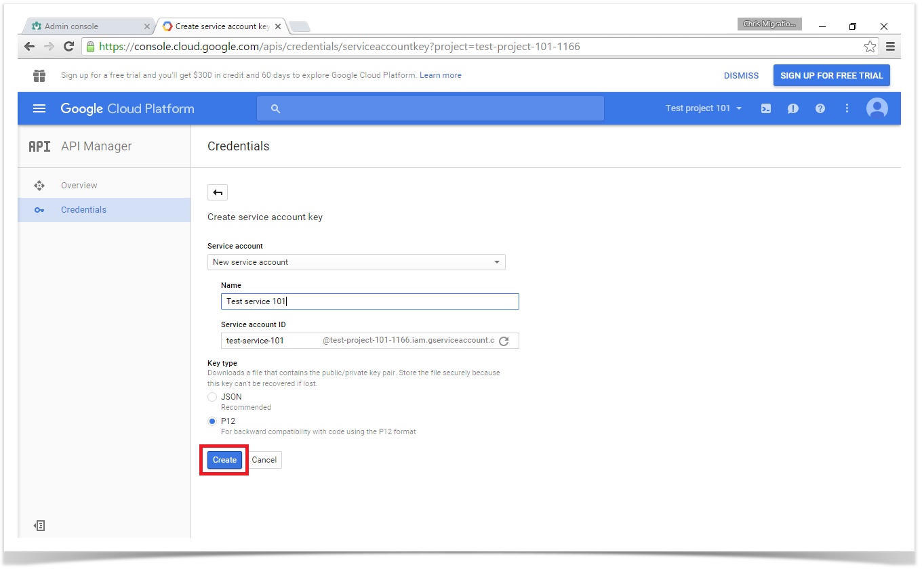Click the browser forward arrow
The width and height of the screenshot is (924, 571).
click(x=49, y=47)
